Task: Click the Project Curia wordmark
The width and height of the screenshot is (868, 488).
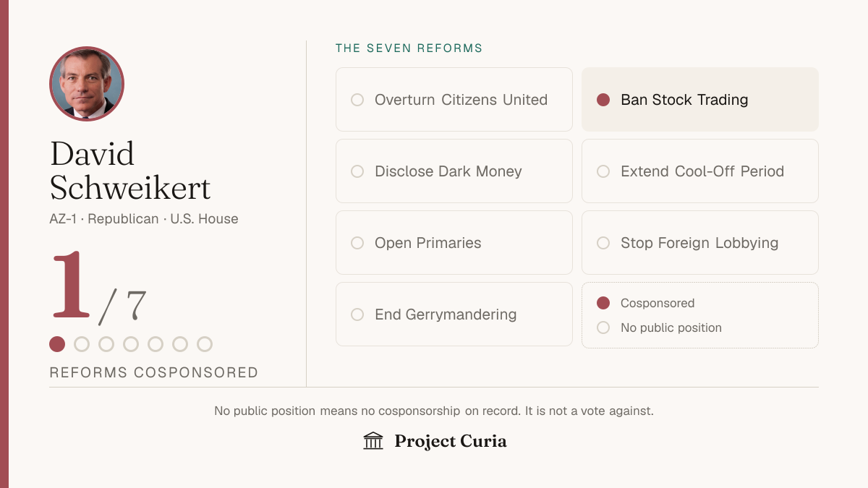Action: pos(451,441)
